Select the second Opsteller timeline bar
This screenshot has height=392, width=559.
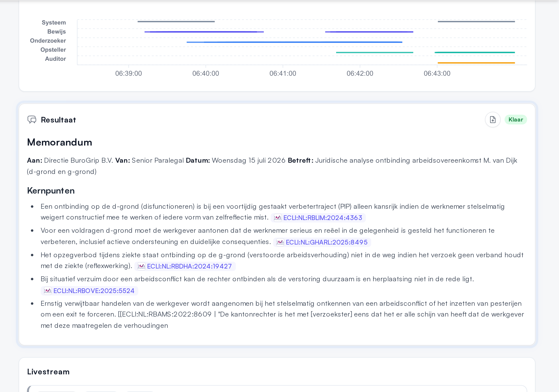coord(475,52)
